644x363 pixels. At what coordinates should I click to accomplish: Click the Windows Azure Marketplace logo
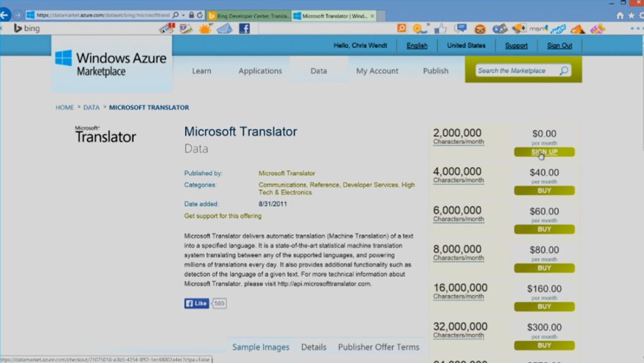pyautogui.click(x=111, y=64)
